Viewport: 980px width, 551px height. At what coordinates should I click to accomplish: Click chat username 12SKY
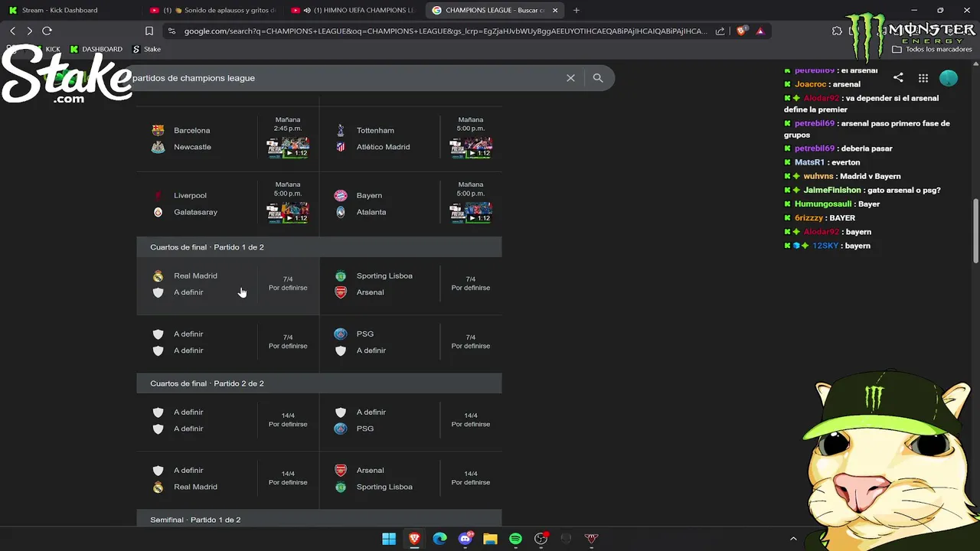point(825,246)
